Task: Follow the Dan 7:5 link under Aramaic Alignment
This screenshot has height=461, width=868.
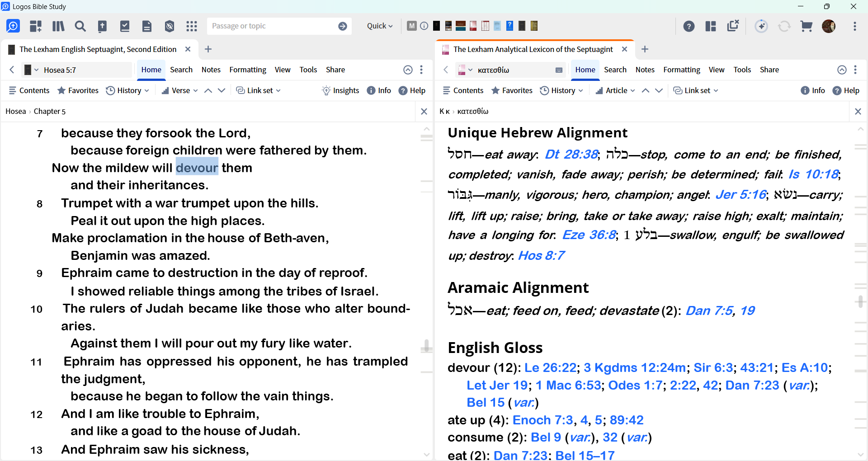Action: [x=709, y=311]
